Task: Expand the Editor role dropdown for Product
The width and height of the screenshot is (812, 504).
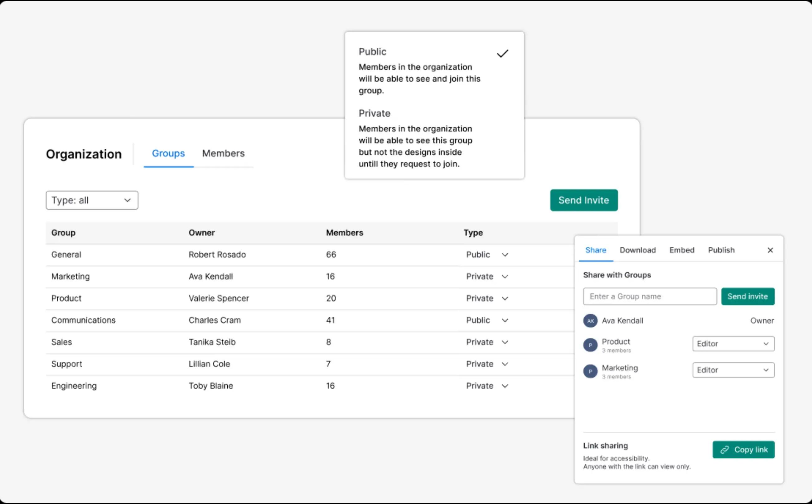Action: (x=733, y=343)
